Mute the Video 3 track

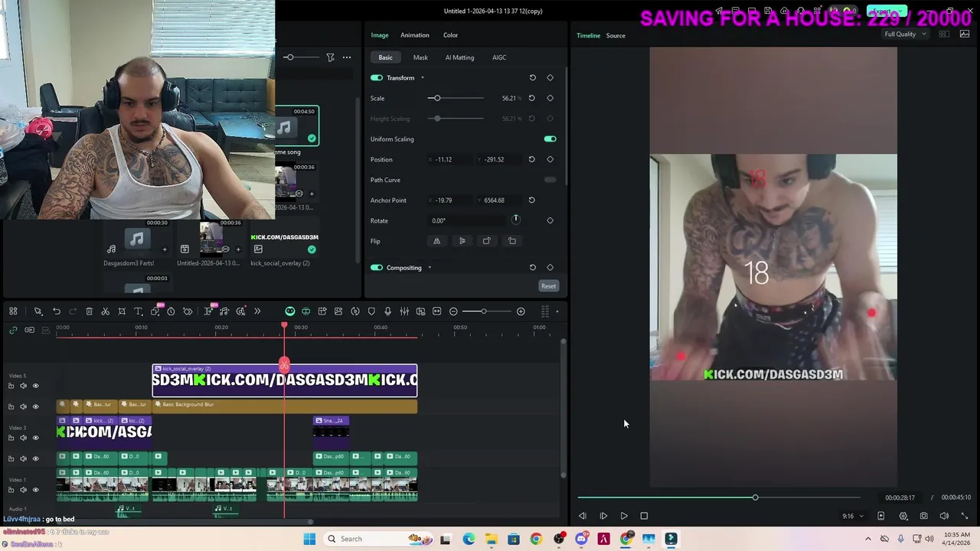[23, 438]
